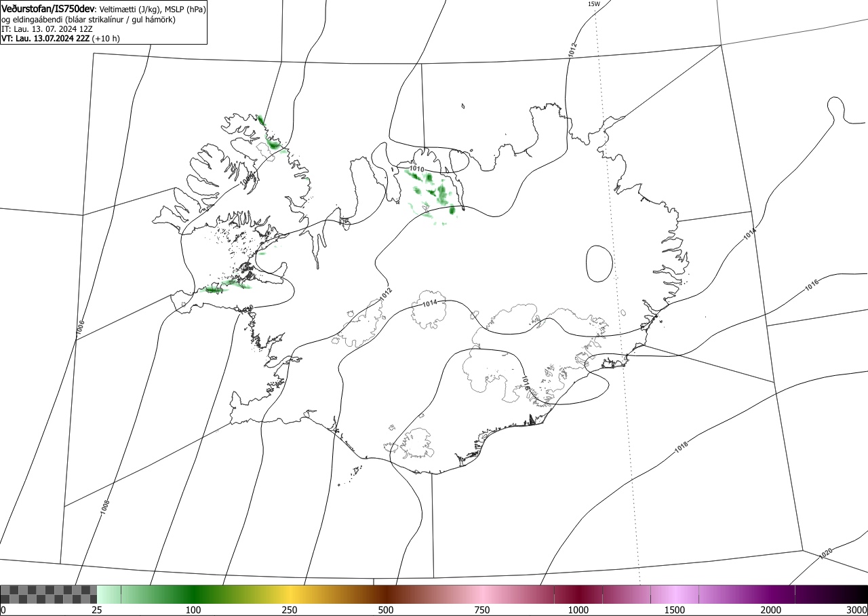
Task: Click the colorbar tick label 2000
Action: pyautogui.click(x=771, y=610)
